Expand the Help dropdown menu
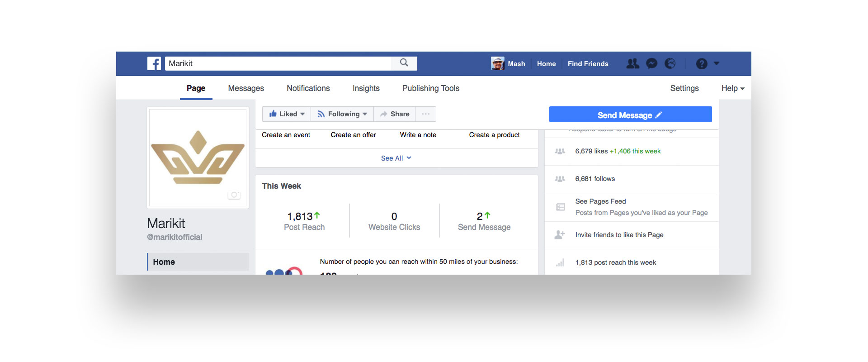 point(732,88)
